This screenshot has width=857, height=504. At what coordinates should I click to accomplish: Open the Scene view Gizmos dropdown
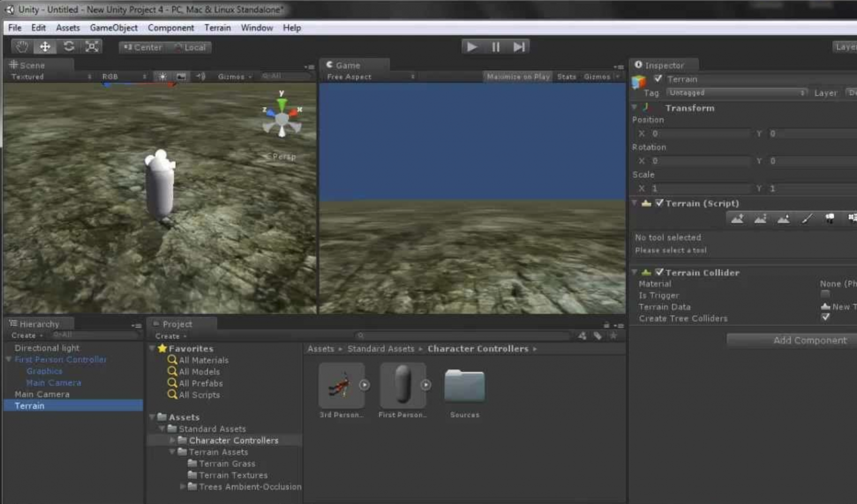[235, 77]
